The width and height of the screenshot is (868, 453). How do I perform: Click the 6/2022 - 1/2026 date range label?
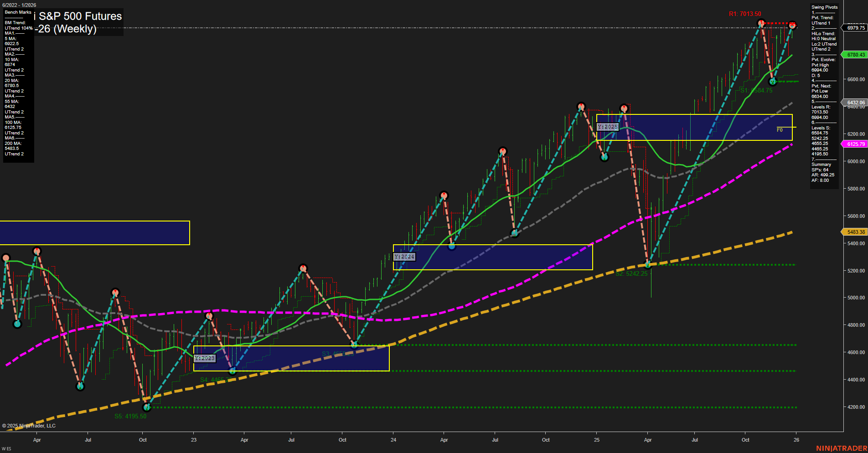19,5
